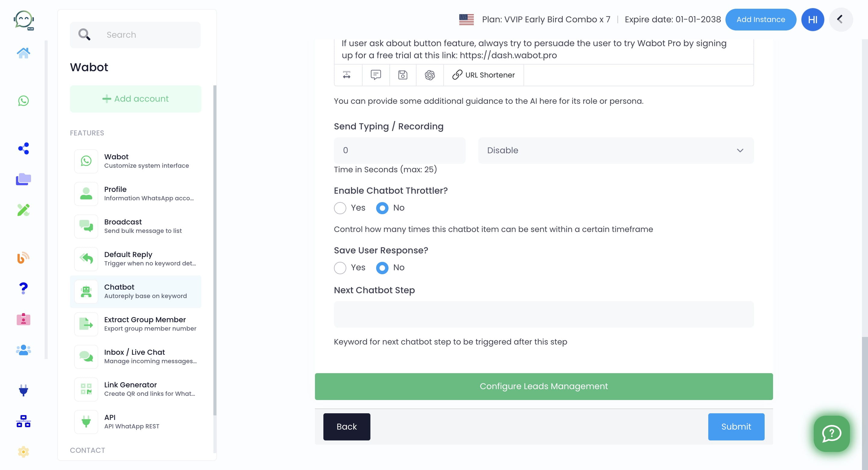Select No for Save User Response

click(382, 268)
